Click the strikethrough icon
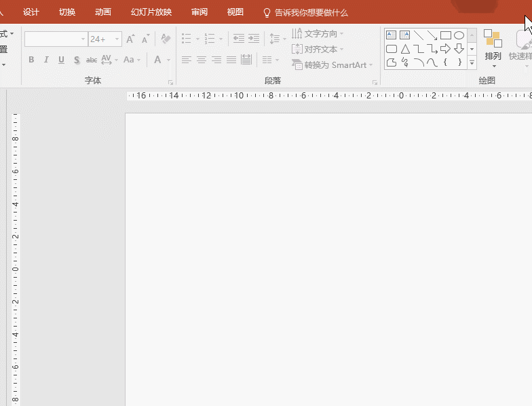 [x=92, y=60]
